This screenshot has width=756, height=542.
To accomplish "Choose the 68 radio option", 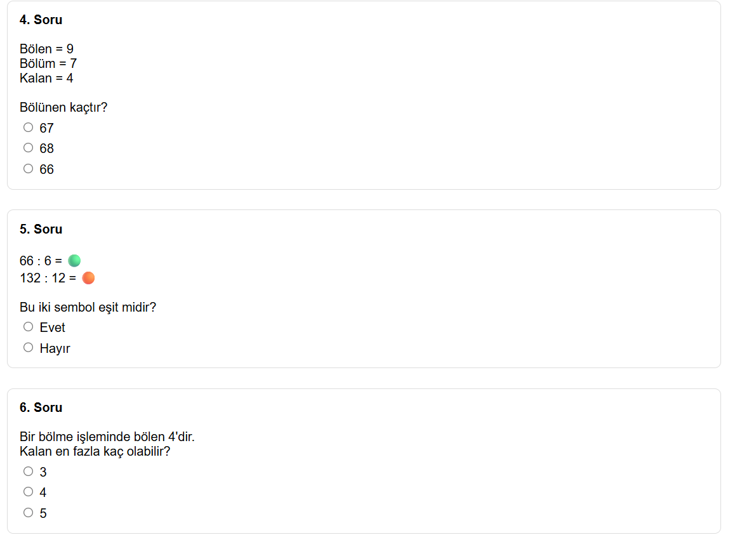I will (x=28, y=148).
